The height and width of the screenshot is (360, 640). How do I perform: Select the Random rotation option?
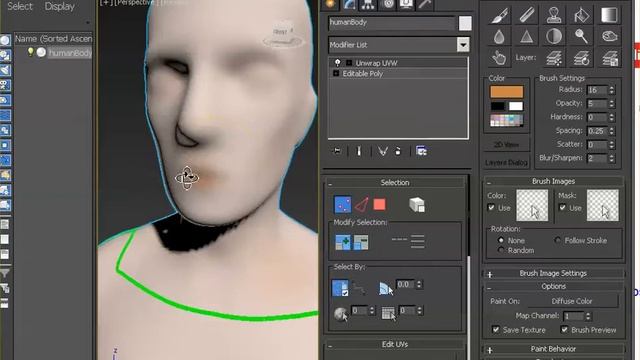tap(501, 250)
